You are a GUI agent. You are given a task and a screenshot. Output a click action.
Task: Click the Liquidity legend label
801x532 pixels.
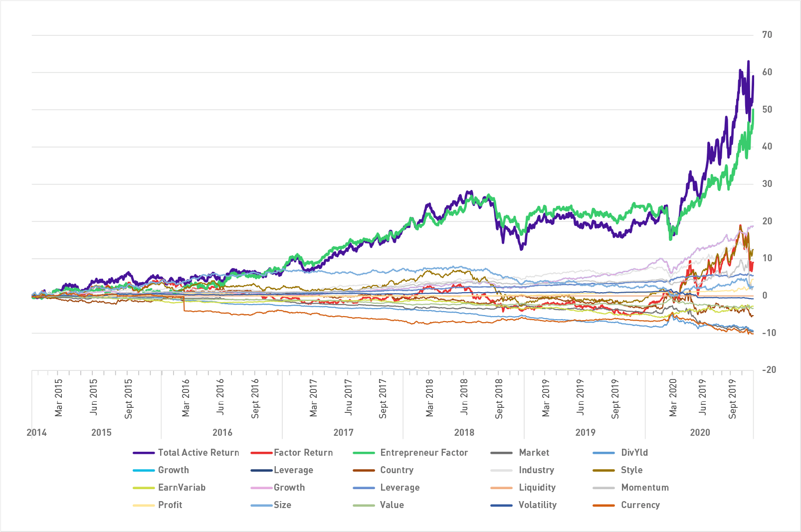(x=537, y=488)
